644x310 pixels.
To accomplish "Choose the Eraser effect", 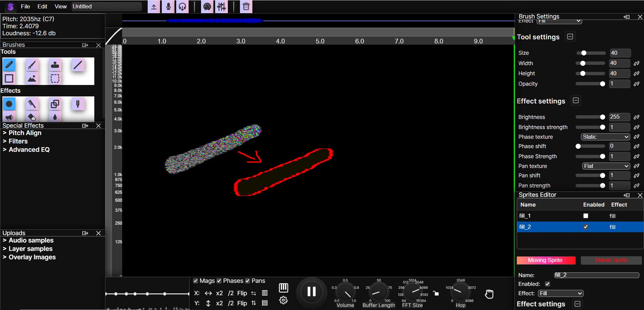I will 32,117.
